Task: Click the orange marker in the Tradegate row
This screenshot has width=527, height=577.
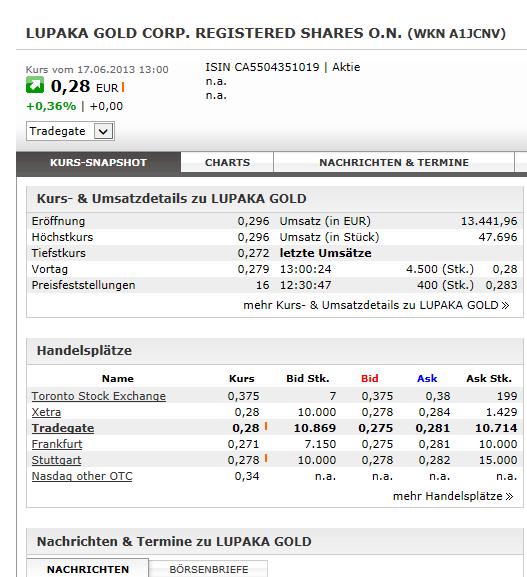Action: [266, 426]
